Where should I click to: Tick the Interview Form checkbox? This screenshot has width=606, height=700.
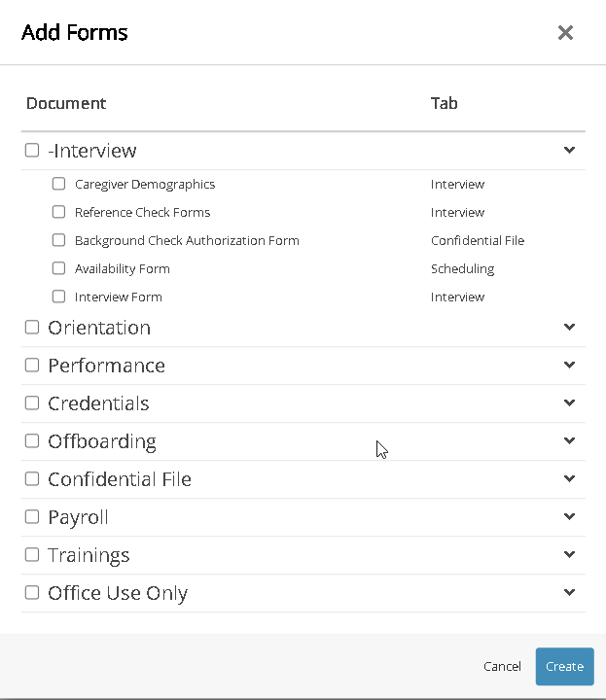tap(59, 297)
